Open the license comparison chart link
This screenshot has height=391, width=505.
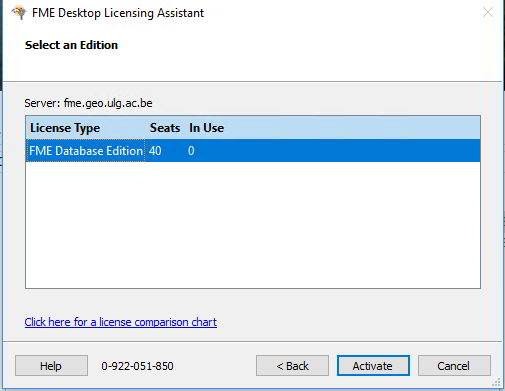[x=121, y=322]
